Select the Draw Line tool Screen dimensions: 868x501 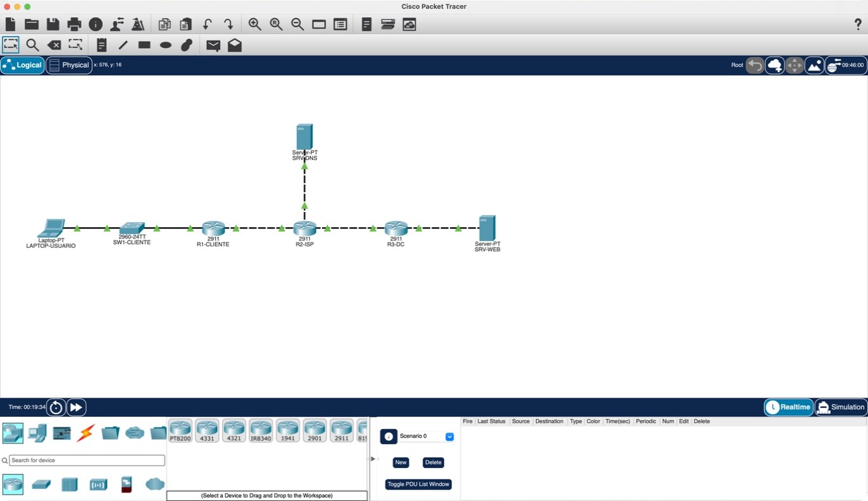click(123, 45)
